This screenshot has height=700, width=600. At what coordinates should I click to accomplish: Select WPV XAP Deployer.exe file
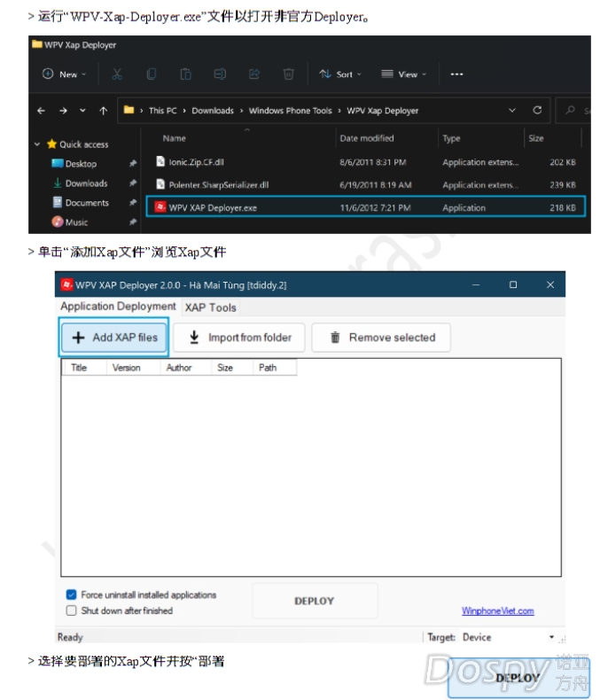pyautogui.click(x=366, y=207)
